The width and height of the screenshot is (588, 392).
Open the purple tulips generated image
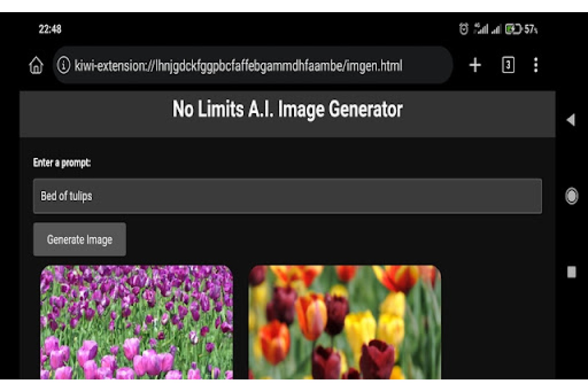click(136, 322)
